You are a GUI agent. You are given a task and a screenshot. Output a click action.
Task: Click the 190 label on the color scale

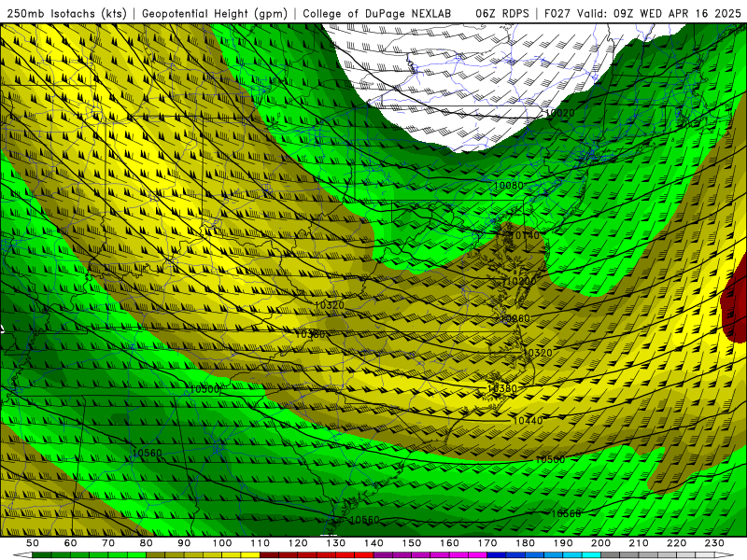[x=564, y=543]
